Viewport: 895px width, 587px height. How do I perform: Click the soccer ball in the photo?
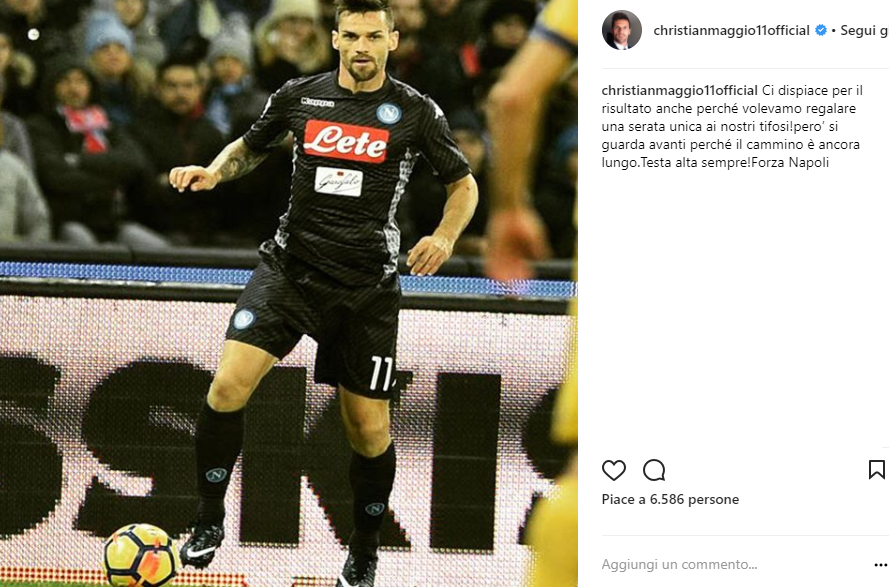tap(141, 556)
